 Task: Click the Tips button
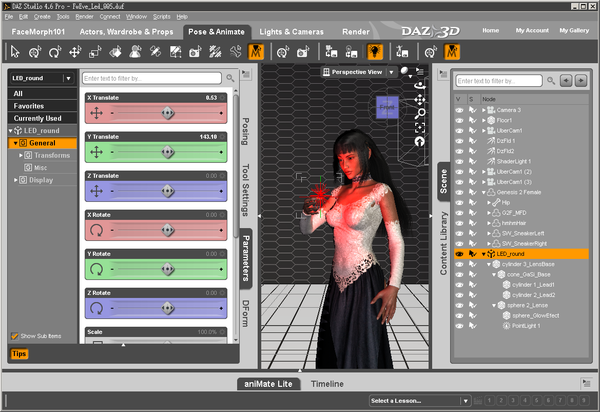click(19, 354)
